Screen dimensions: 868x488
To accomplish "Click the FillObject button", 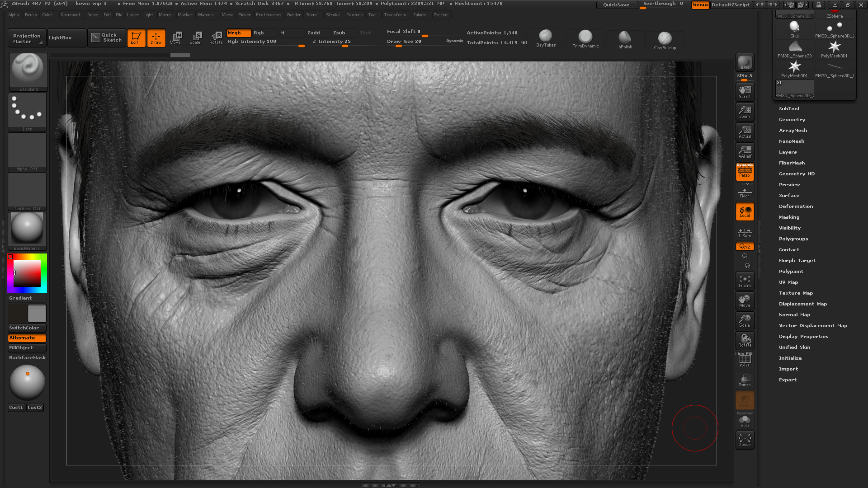I will tap(27, 348).
